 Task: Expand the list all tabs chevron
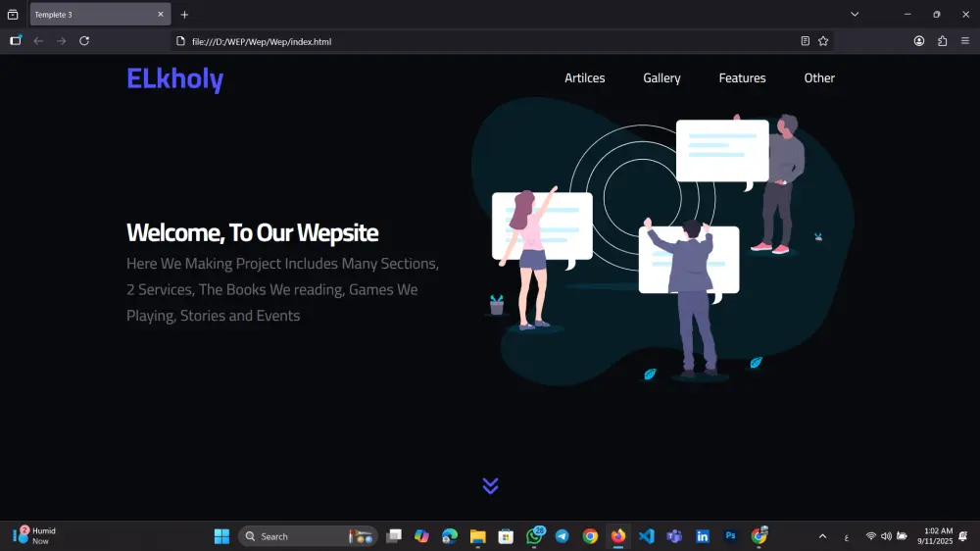[855, 15]
